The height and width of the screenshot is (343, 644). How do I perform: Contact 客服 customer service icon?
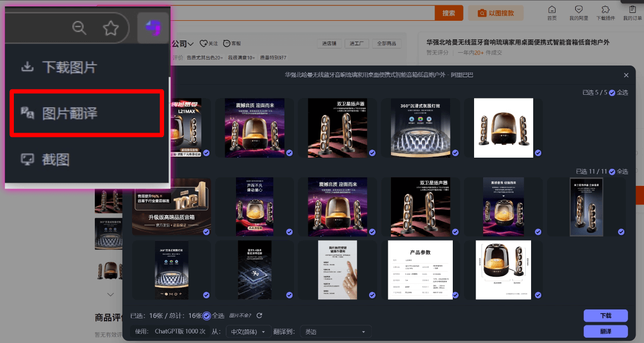click(x=232, y=44)
